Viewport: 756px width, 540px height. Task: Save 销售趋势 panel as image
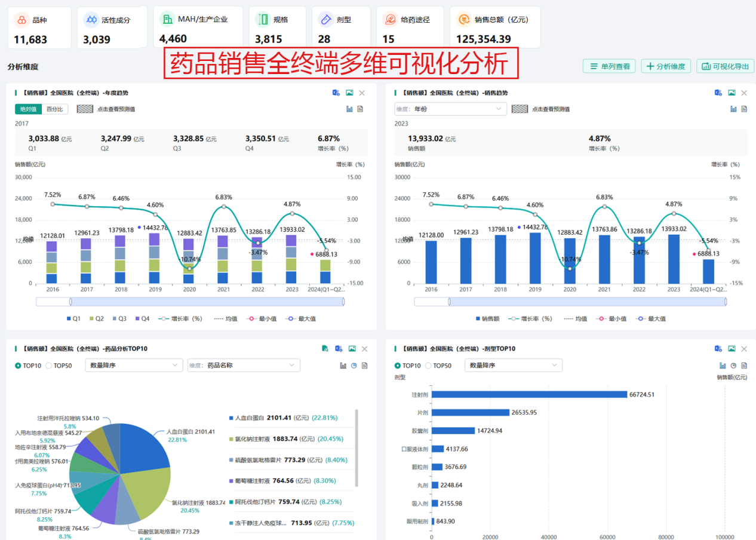(732, 93)
